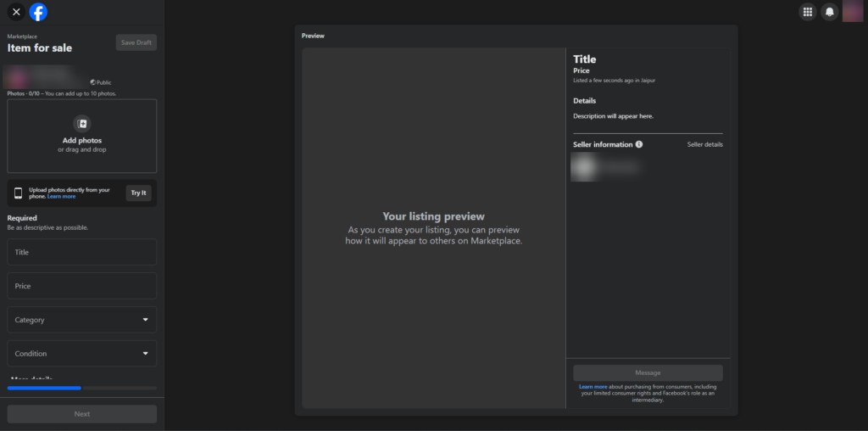Click the Category dropdown arrow
Viewport: 868px width, 431px height.
(145, 320)
